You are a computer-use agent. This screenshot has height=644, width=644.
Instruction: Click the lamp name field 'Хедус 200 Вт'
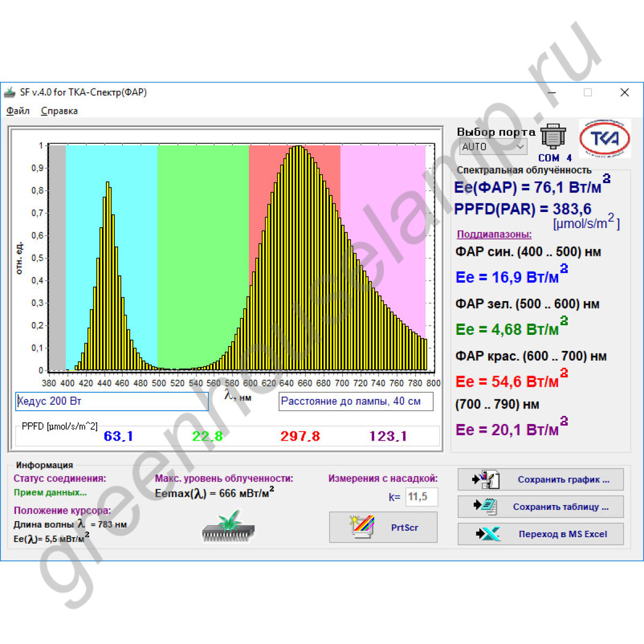click(x=112, y=401)
